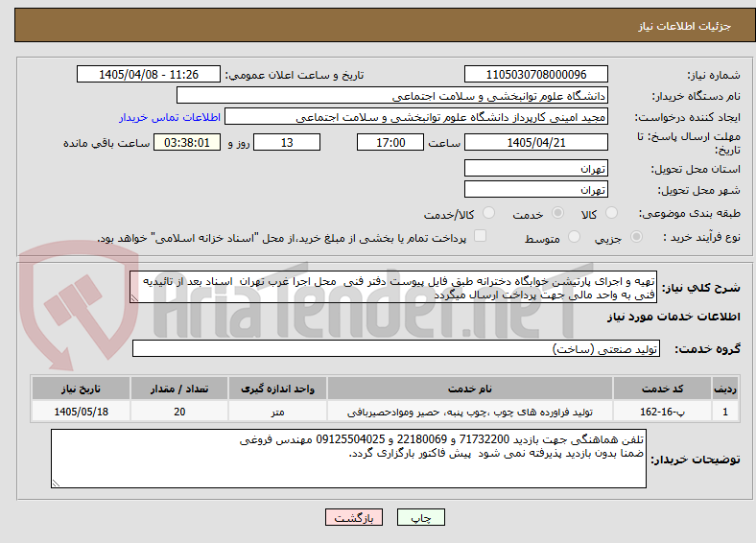Click the بازگشت button

coord(354,517)
